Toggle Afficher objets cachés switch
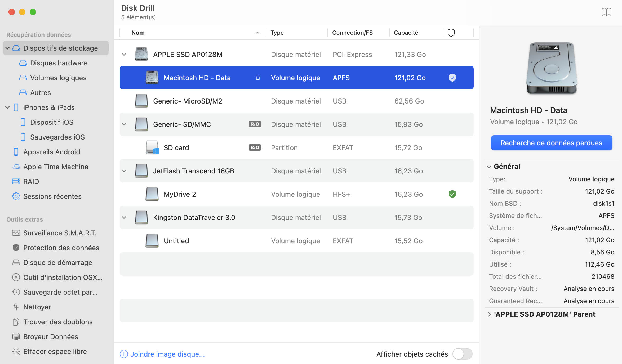 point(462,354)
